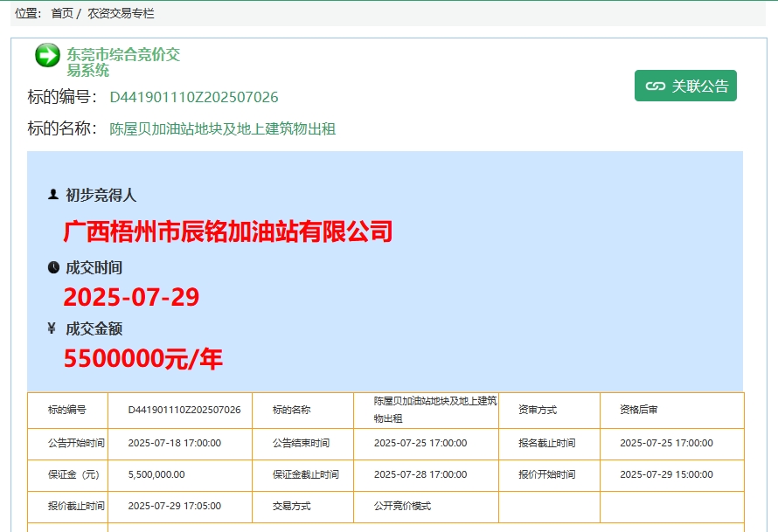Click the 报价截止时间 label cell
Screen dimensions: 778x532
(67, 507)
